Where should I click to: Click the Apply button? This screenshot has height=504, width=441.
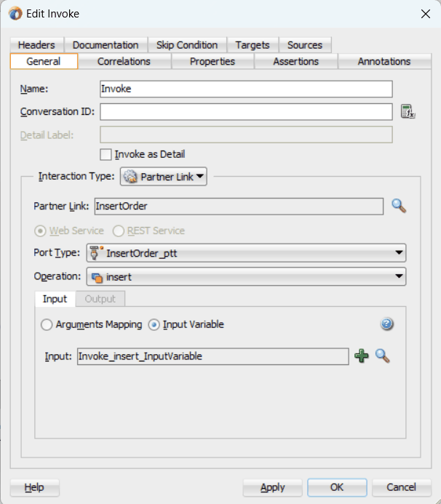(x=272, y=487)
